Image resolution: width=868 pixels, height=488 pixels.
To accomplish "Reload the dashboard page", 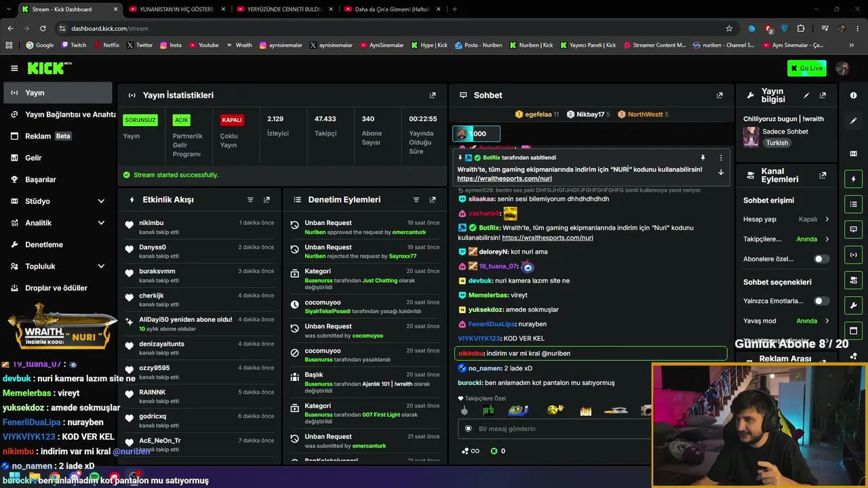I will point(43,28).
